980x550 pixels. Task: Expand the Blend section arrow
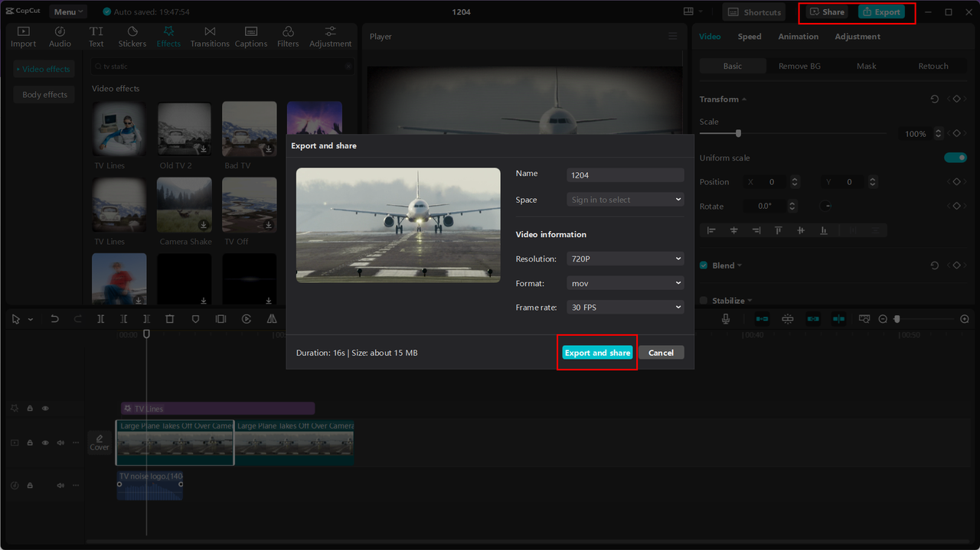coord(740,265)
